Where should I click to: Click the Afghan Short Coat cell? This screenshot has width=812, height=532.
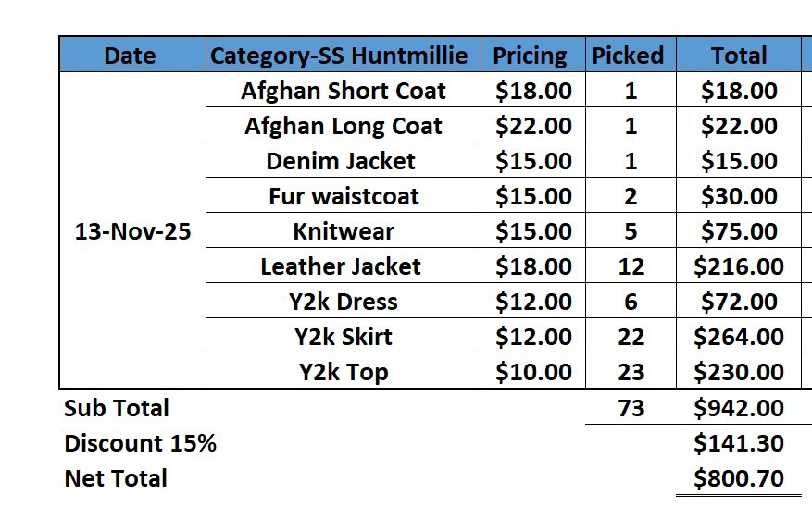(x=343, y=91)
